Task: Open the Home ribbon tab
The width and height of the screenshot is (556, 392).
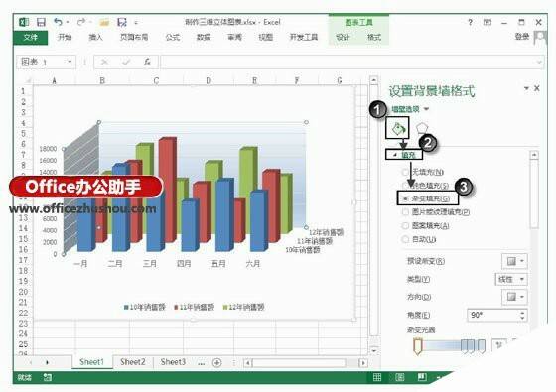Action: pos(65,37)
